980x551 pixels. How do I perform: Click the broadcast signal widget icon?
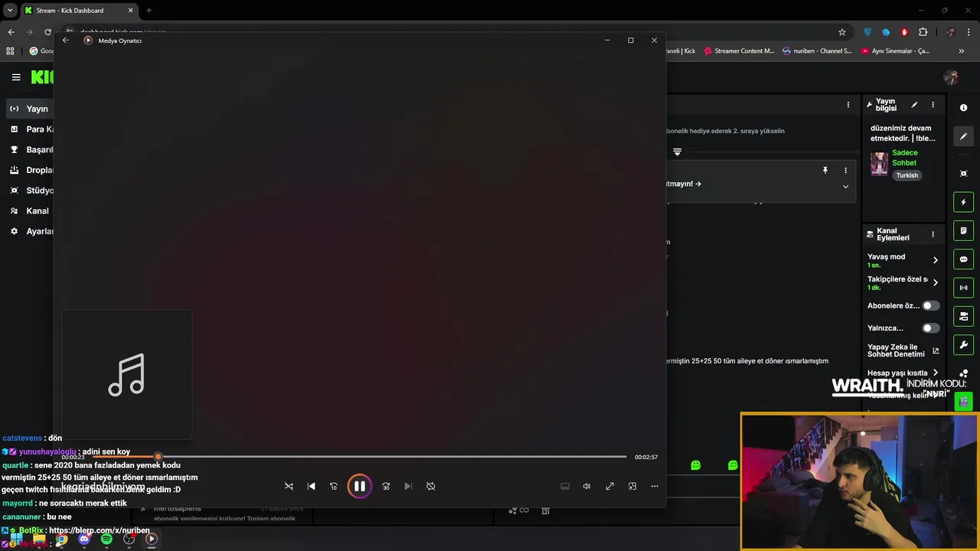963,288
